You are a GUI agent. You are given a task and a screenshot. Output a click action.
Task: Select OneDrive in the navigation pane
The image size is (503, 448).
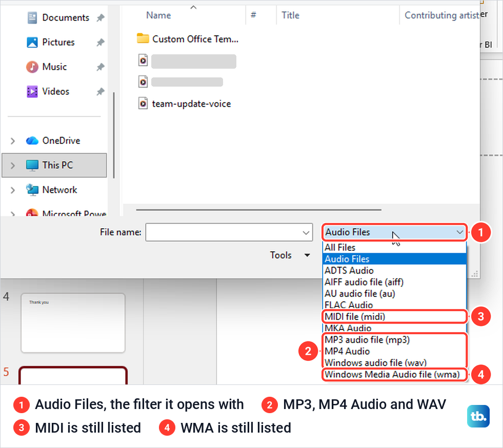point(61,141)
